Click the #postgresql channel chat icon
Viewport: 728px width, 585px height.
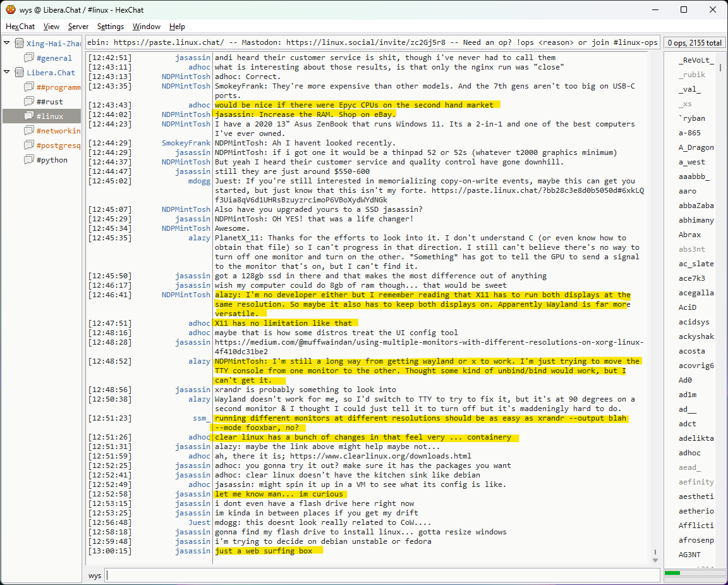(28, 145)
